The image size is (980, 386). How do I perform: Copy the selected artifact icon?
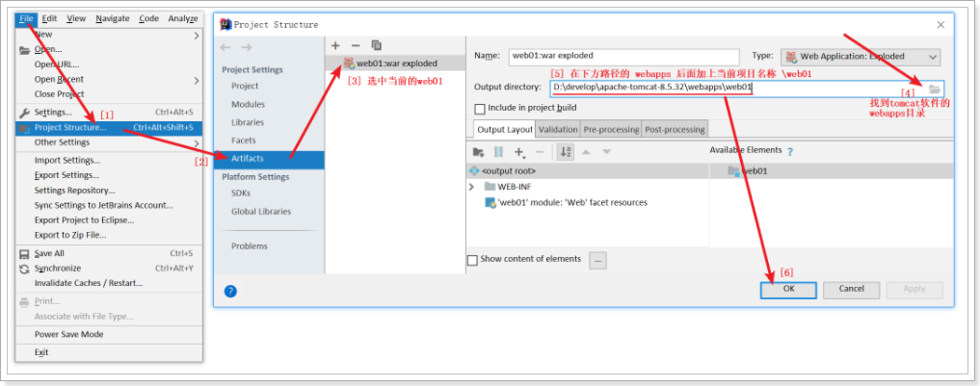[x=376, y=45]
